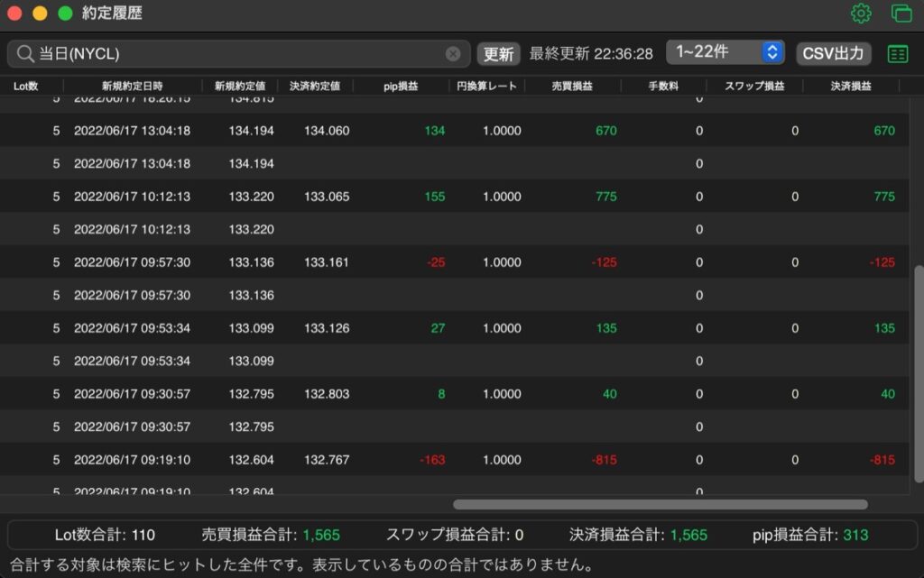Click the red pip loss -163

click(432, 460)
